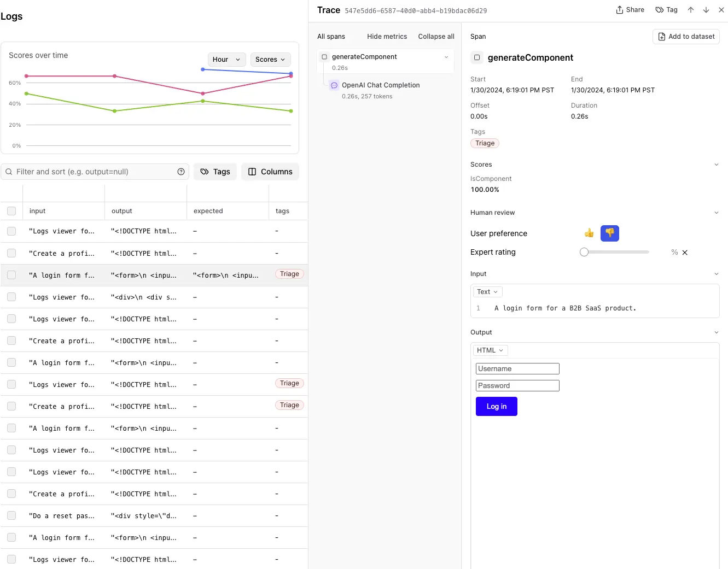
Task: Give a thumbs up user preference rating
Action: click(x=589, y=233)
